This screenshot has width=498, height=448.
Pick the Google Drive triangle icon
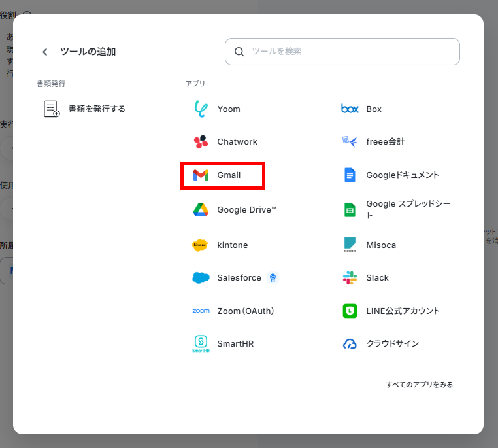201,210
